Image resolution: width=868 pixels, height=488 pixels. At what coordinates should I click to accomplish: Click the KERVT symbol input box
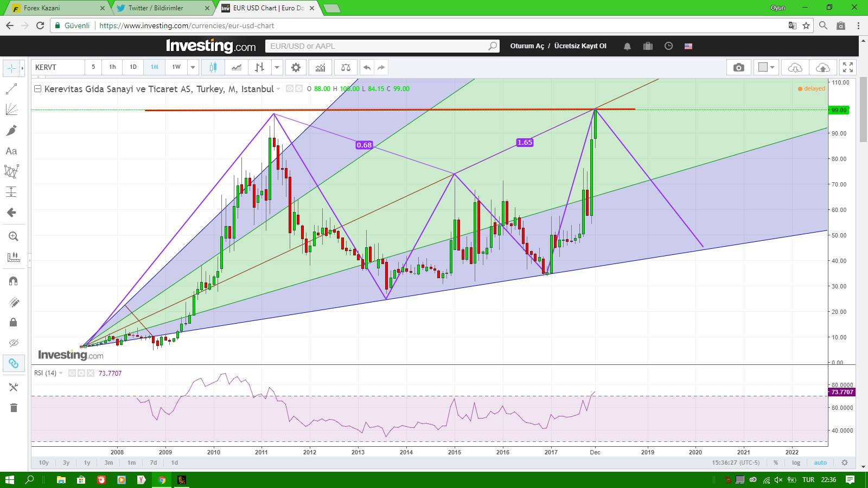pyautogui.click(x=58, y=67)
